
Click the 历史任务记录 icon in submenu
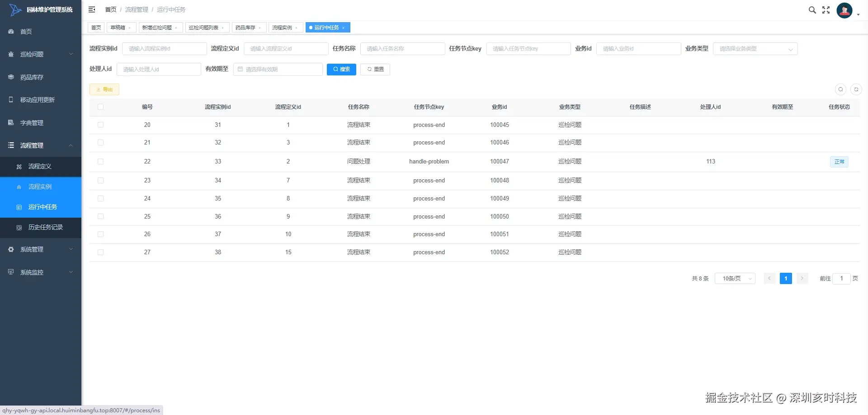tap(19, 228)
